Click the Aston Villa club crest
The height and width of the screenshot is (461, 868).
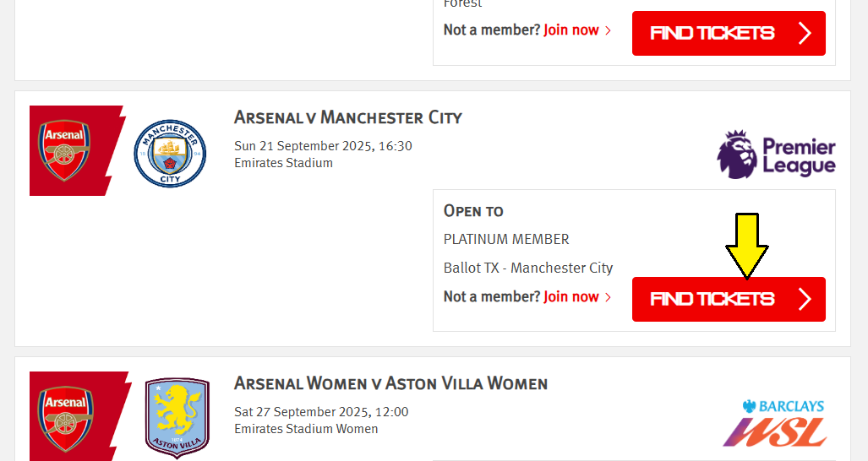click(x=177, y=417)
